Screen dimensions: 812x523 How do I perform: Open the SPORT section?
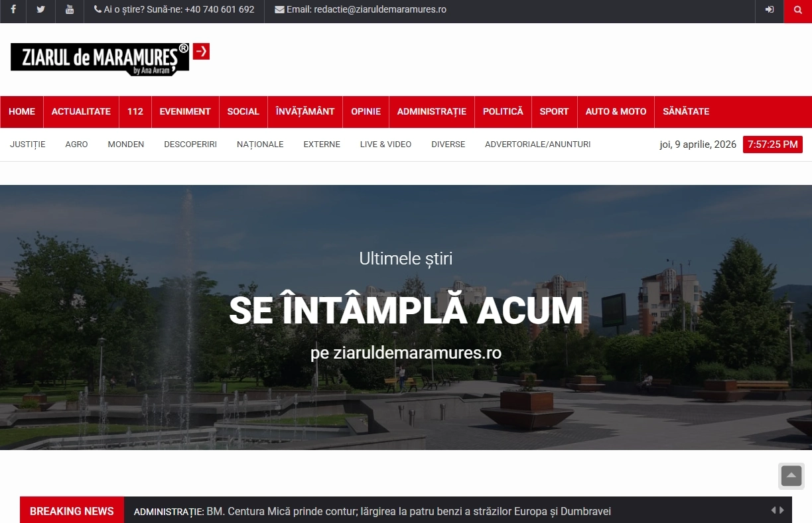pos(554,111)
